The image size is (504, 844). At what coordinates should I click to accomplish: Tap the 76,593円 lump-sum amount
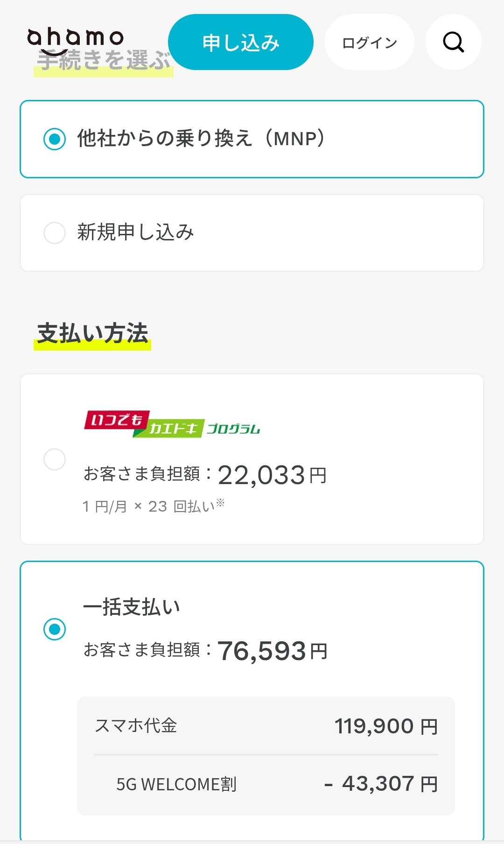tap(272, 651)
